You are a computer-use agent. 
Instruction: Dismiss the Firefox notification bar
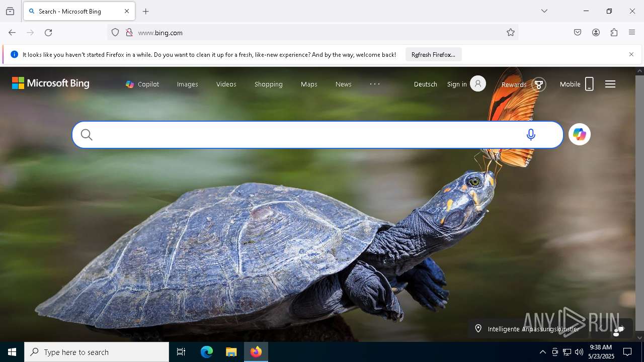coord(631,54)
